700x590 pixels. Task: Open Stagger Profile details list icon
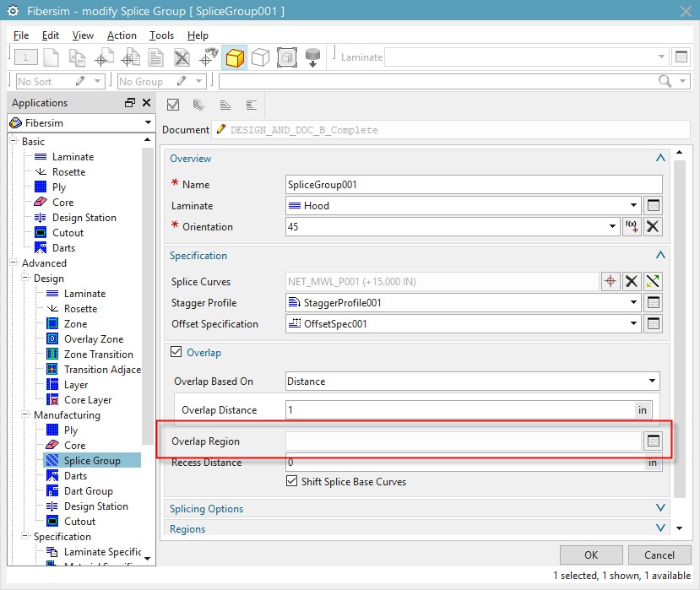pyautogui.click(x=653, y=303)
